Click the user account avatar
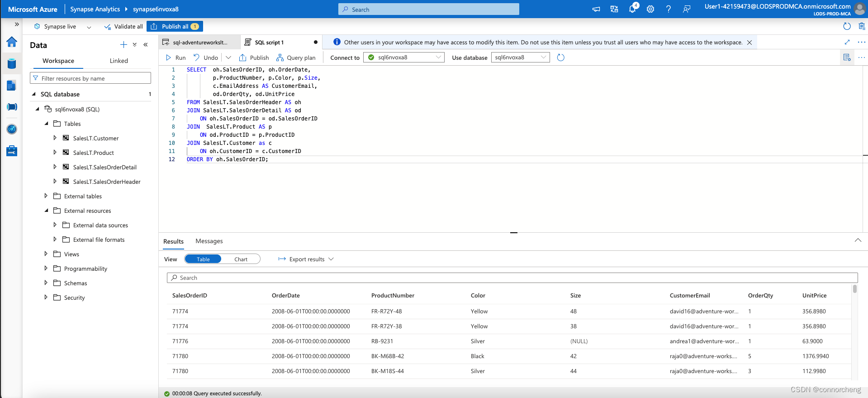Viewport: 868px width, 398px height. click(x=860, y=9)
